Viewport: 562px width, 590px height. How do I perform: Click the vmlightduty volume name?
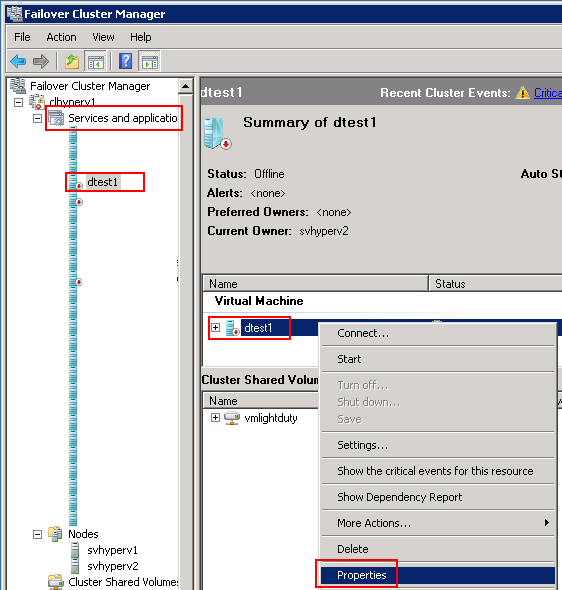271,418
